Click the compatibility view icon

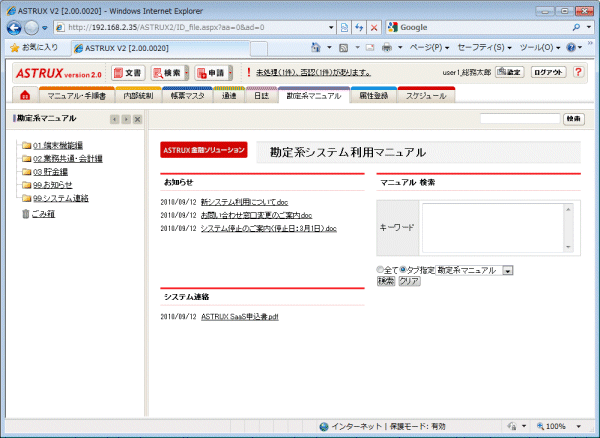(344, 28)
